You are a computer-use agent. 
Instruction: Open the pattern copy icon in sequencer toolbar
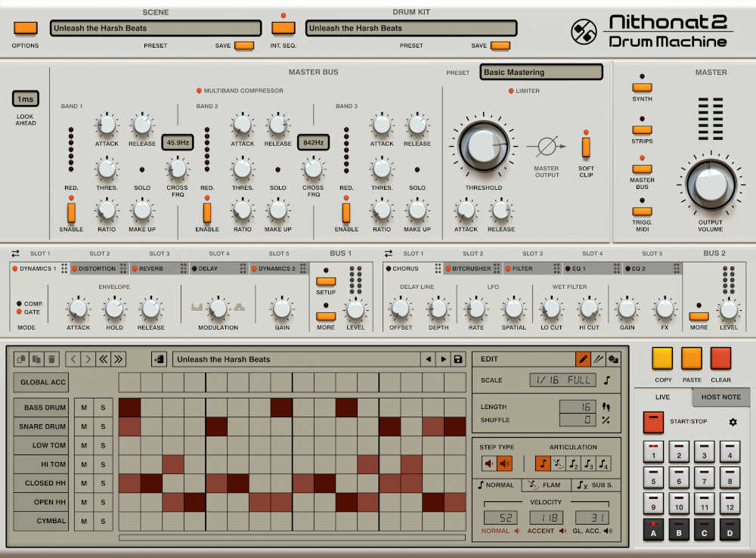(x=21, y=358)
